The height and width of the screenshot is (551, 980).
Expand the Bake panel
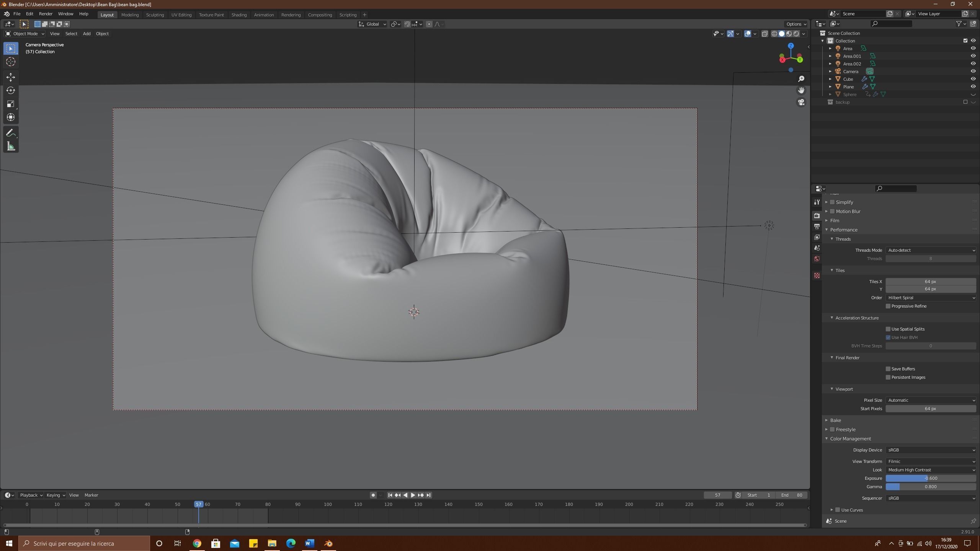(835, 420)
